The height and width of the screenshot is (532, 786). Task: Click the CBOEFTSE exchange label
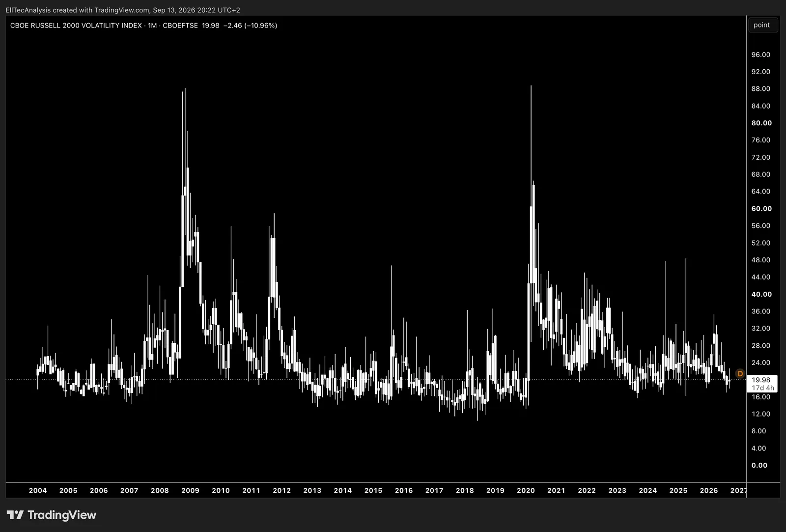coord(180,26)
